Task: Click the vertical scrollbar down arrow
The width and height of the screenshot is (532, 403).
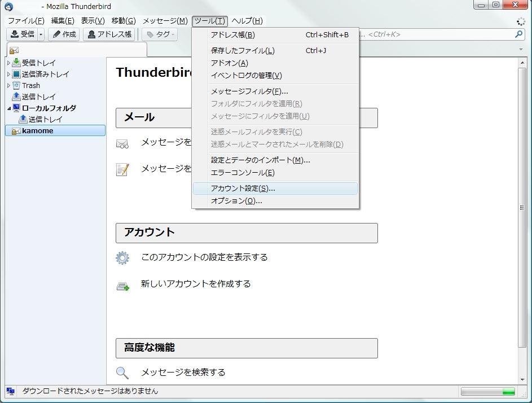Action: [522, 379]
